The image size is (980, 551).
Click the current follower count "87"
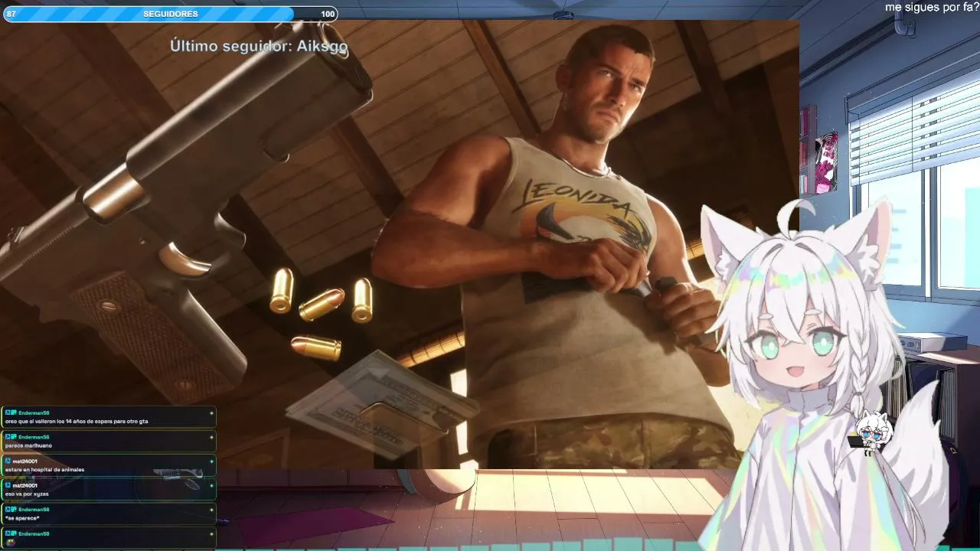click(x=11, y=15)
